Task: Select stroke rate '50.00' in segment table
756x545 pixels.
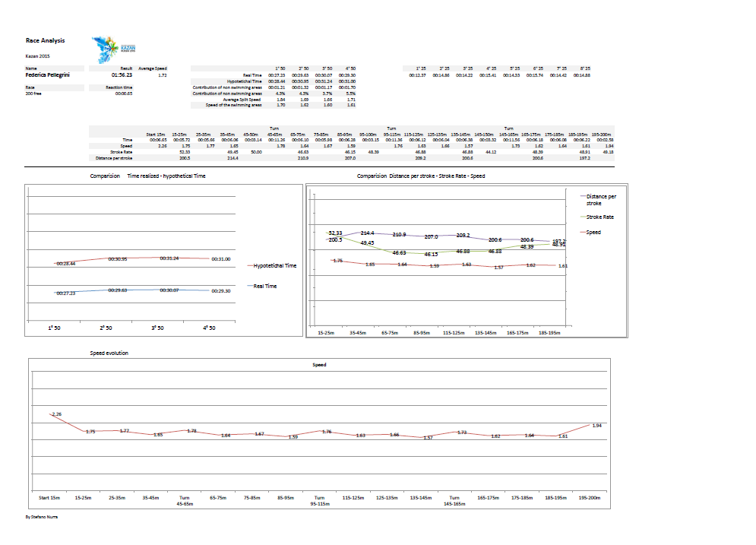Action: click(257, 152)
